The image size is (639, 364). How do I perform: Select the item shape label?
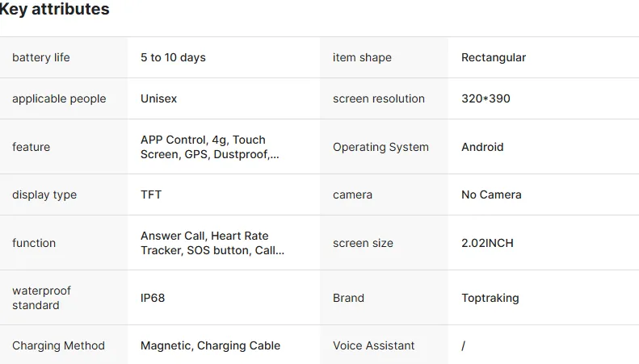tap(362, 57)
